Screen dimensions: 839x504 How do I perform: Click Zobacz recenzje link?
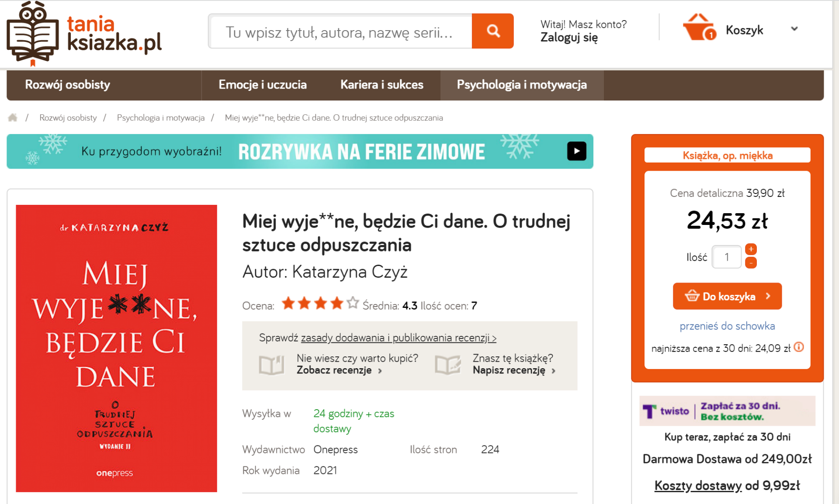[339, 370]
